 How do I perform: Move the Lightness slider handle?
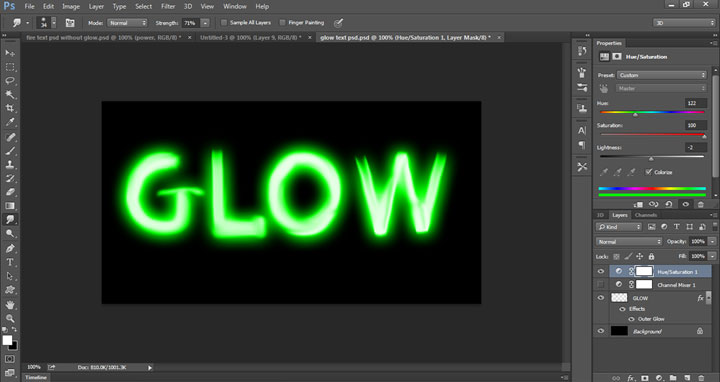coord(651,158)
